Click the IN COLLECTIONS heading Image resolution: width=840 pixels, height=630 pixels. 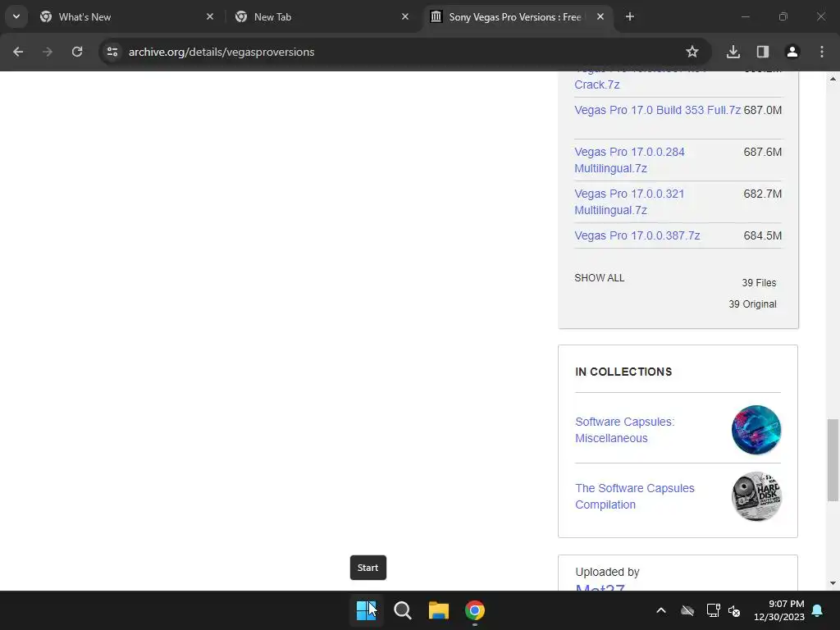point(623,372)
